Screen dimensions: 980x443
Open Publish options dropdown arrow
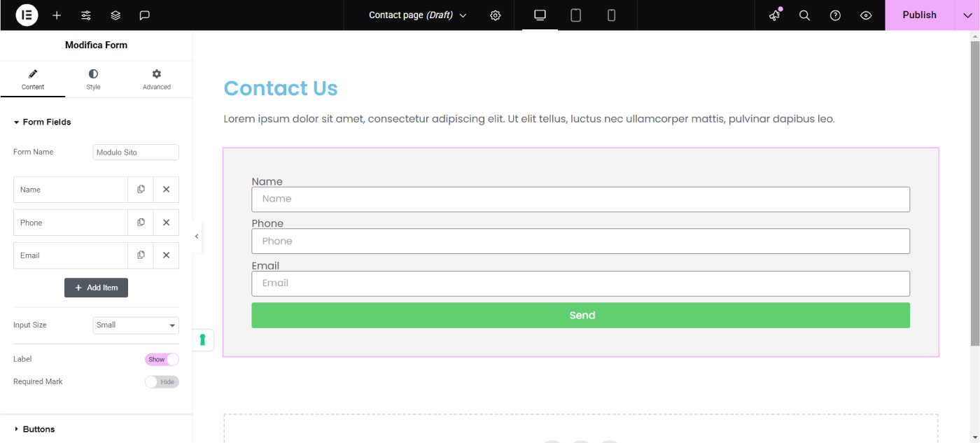pyautogui.click(x=967, y=15)
